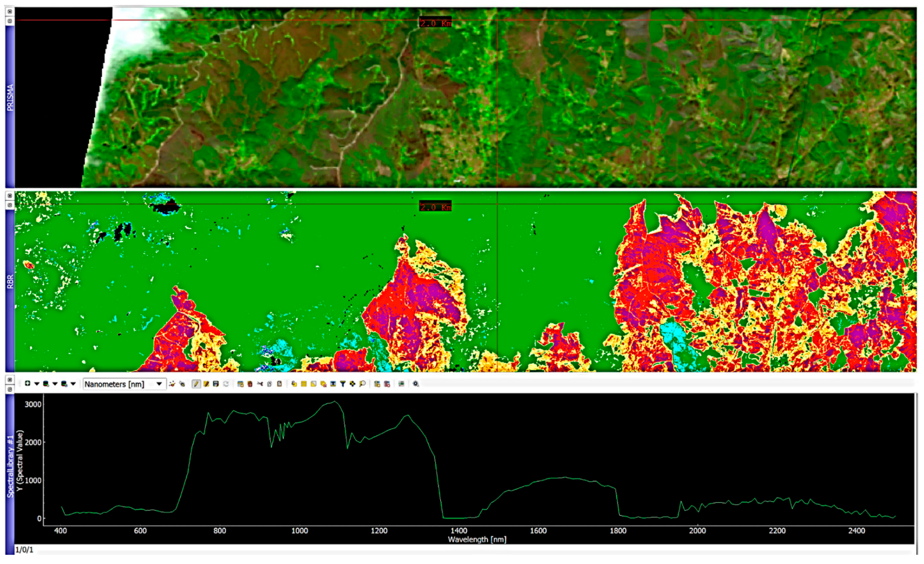Expand the second database icon's dropdown arrow

[73, 384]
